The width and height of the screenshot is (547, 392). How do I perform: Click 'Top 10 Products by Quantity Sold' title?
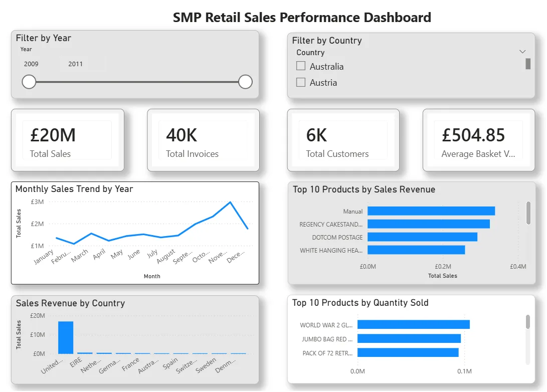[x=360, y=303]
